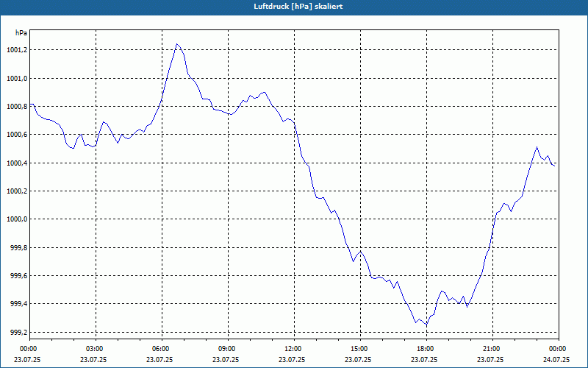The image size is (588, 368).
Task: Select the 06:00 time axis label
Action: pos(159,349)
